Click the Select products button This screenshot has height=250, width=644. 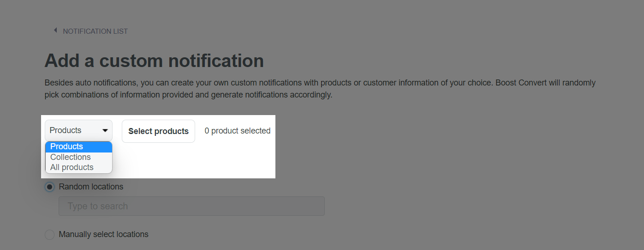pos(158,131)
